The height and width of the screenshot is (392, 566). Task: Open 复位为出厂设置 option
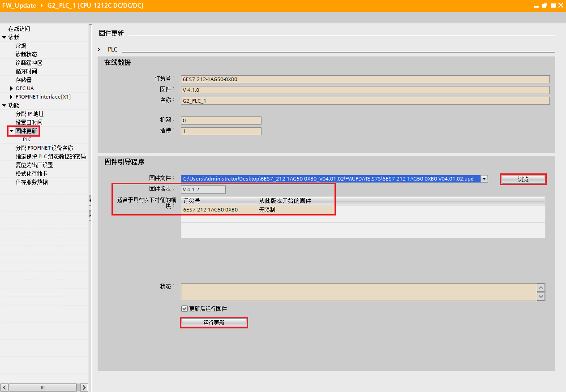pyautogui.click(x=34, y=165)
